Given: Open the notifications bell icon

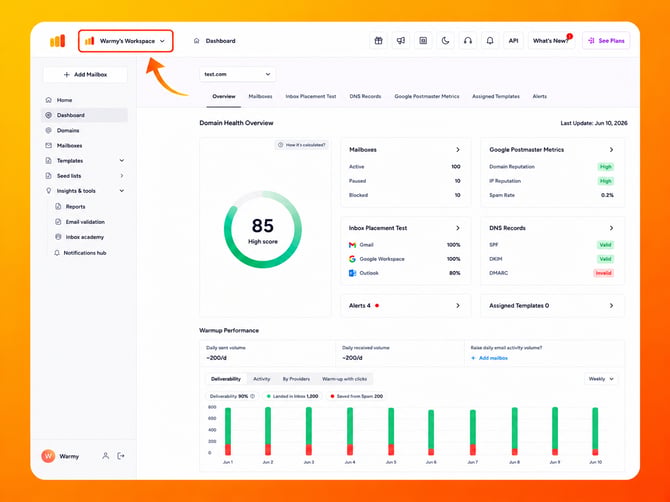Looking at the screenshot, I should [490, 41].
